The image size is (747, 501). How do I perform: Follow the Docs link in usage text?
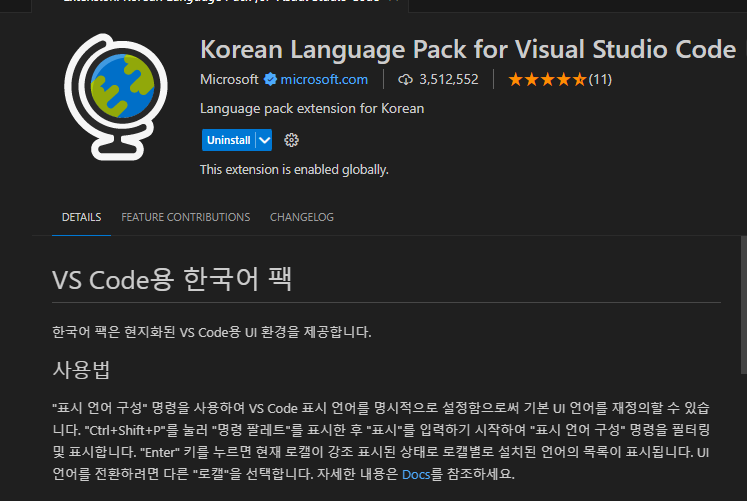tap(416, 474)
